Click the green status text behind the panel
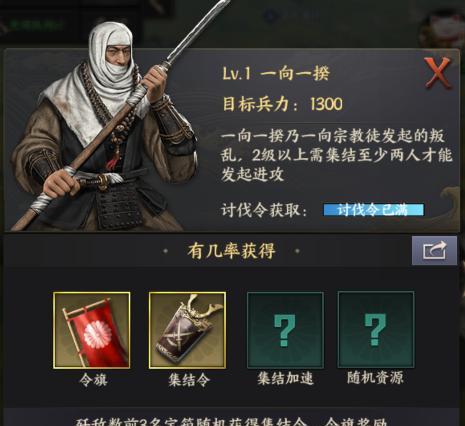This screenshot has width=465, height=426. (x=36, y=24)
